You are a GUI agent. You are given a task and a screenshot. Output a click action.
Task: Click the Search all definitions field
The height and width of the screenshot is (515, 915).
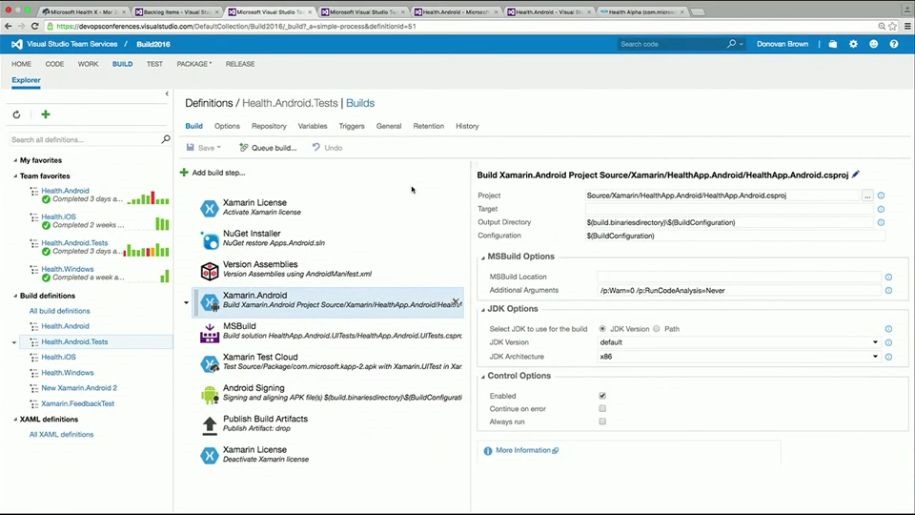pyautogui.click(x=85, y=139)
